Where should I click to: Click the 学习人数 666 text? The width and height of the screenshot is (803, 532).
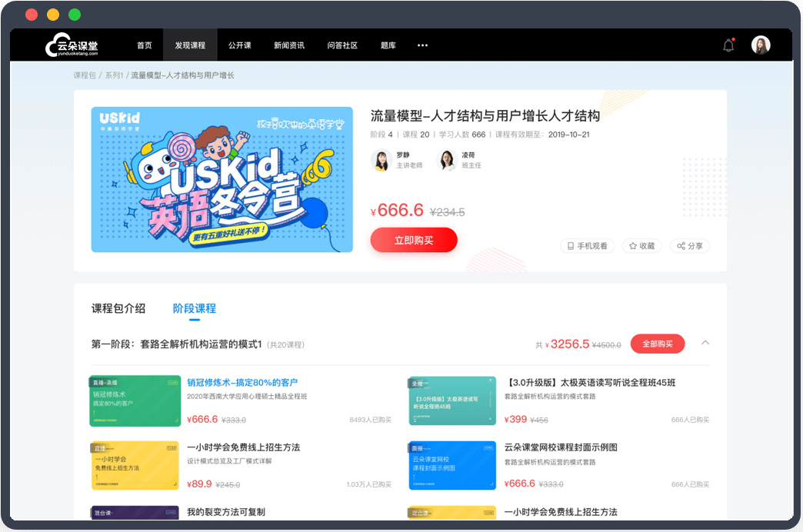point(462,135)
